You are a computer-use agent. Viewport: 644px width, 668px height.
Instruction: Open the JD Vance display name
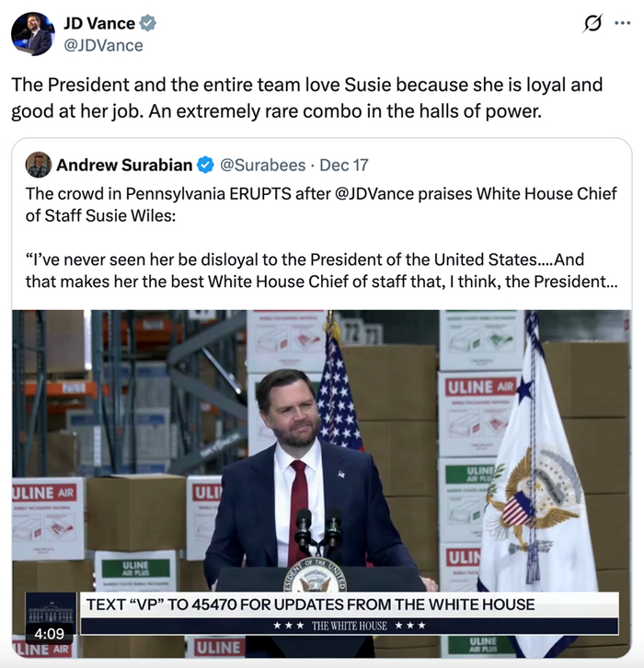(99, 23)
